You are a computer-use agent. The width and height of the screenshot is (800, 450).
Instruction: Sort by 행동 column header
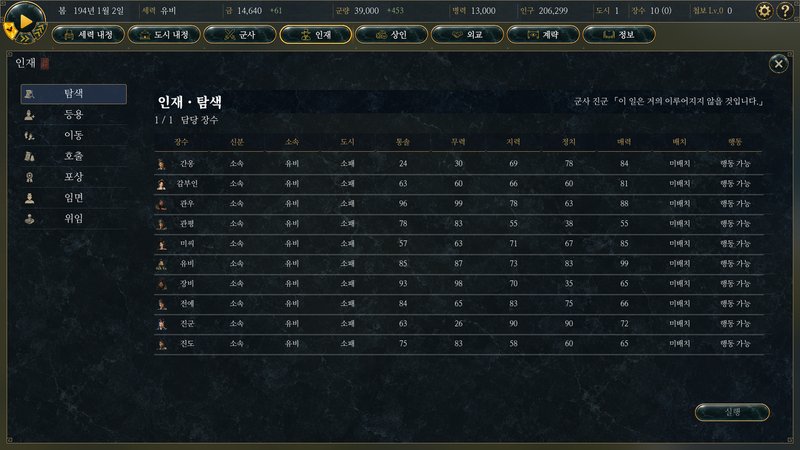click(735, 142)
